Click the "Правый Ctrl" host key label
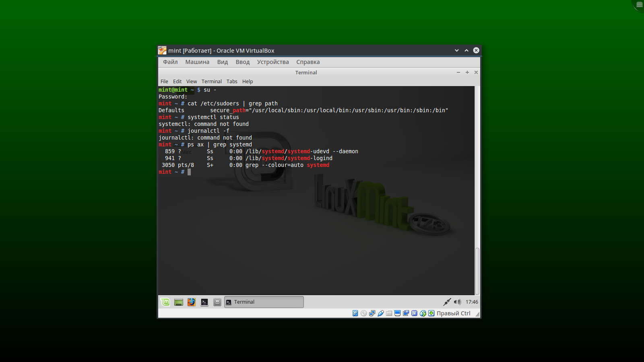 pos(454,313)
